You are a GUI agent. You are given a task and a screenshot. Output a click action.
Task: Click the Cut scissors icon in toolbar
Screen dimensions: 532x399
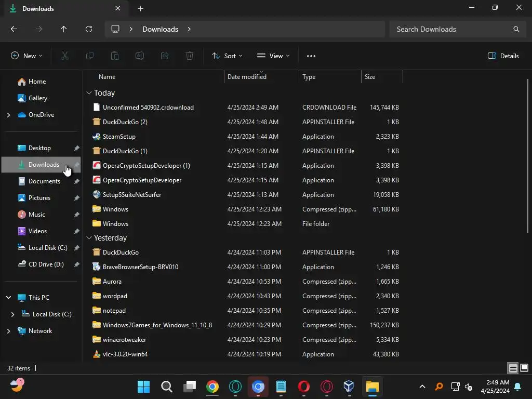tap(64, 56)
